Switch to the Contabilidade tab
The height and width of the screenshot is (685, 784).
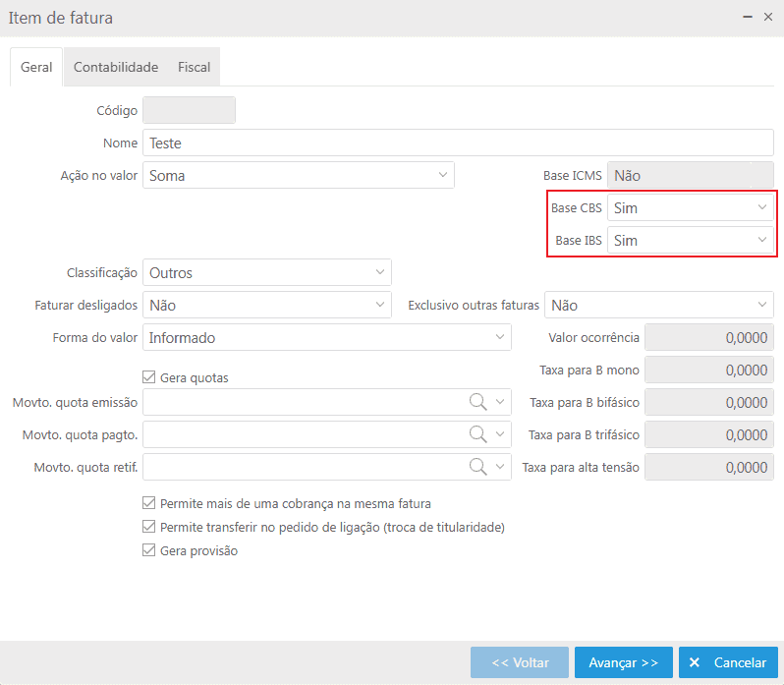[116, 68]
